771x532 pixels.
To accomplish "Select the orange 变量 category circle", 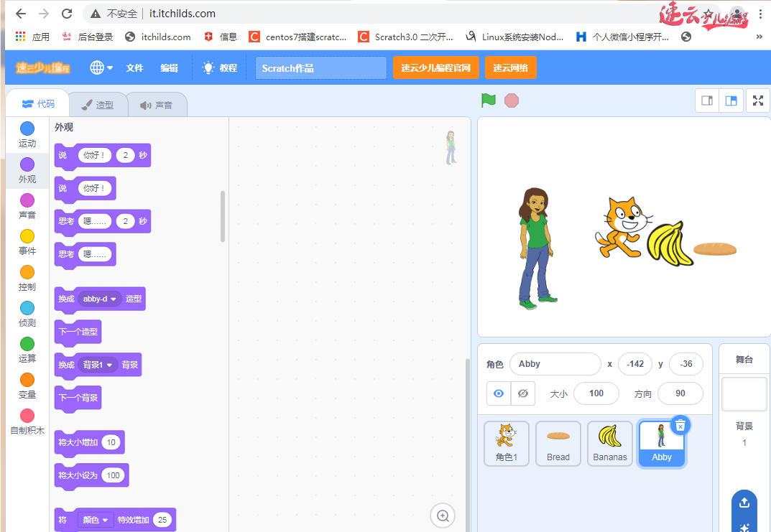I will (x=27, y=380).
